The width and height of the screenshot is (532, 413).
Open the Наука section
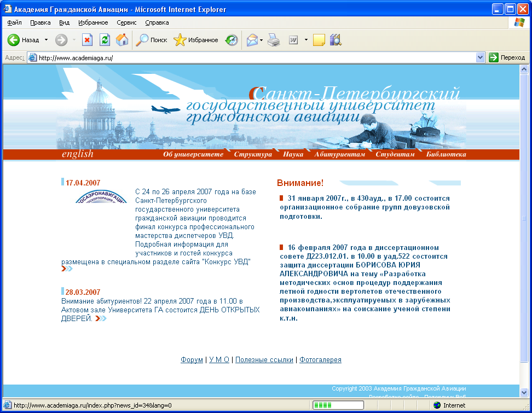pyautogui.click(x=293, y=154)
